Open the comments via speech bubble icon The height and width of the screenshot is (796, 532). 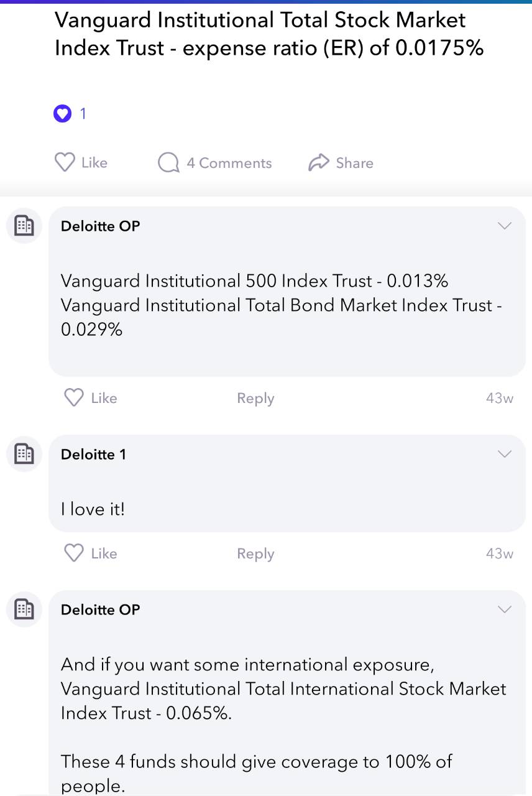pyautogui.click(x=168, y=163)
